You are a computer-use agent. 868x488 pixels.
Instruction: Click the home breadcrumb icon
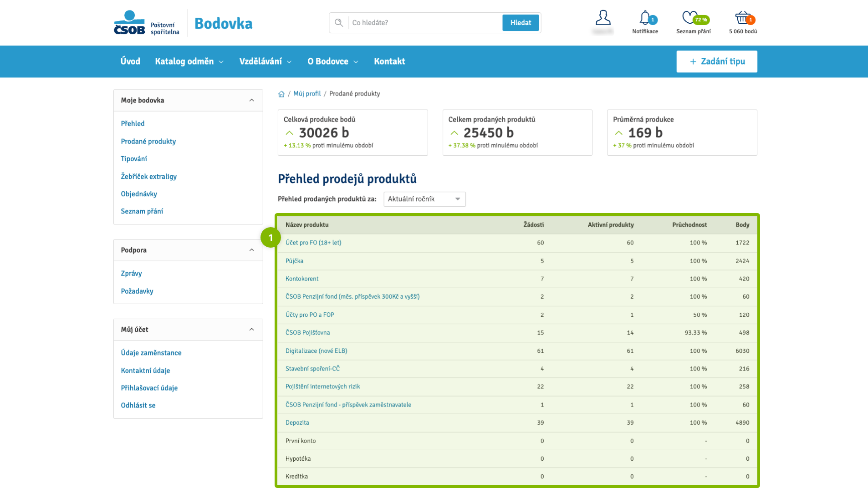pos(281,94)
